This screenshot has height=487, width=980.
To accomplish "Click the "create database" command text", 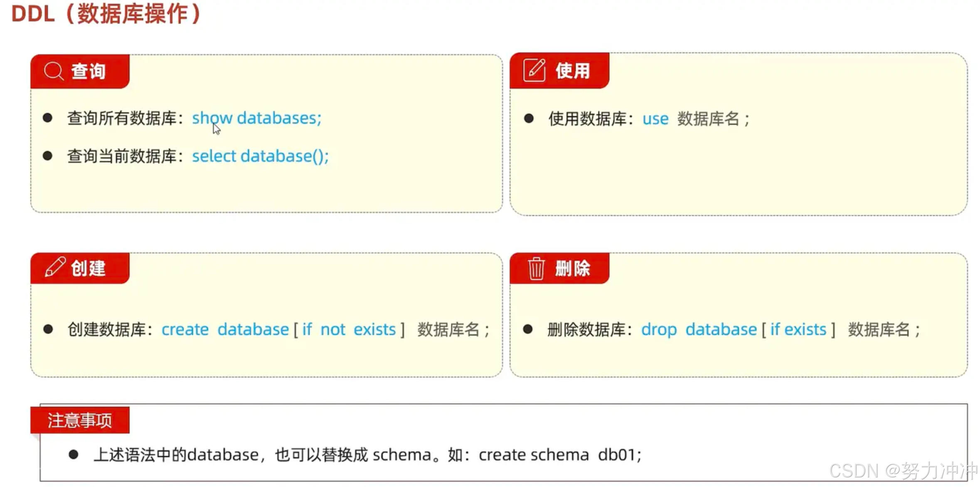I will [x=225, y=330].
